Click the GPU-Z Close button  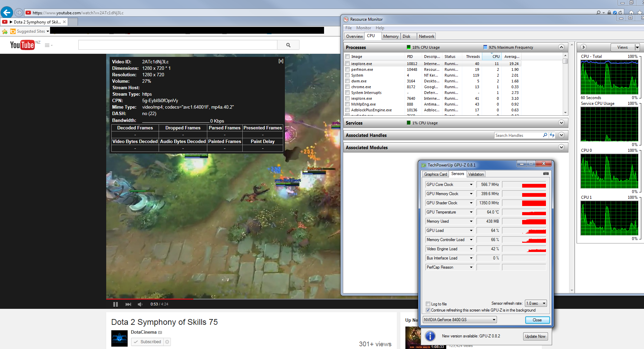537,320
